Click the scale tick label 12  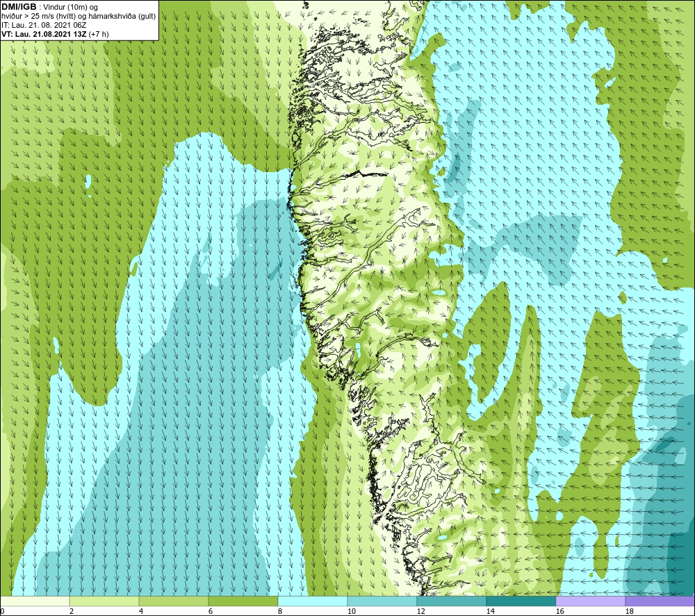(420, 612)
